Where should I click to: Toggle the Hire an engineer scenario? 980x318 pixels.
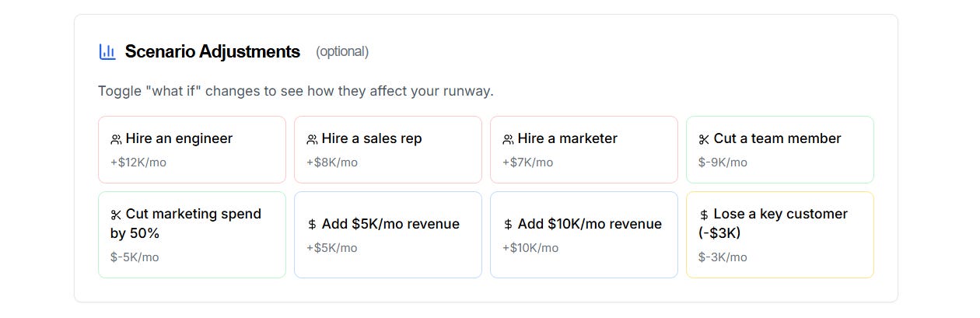pos(192,149)
